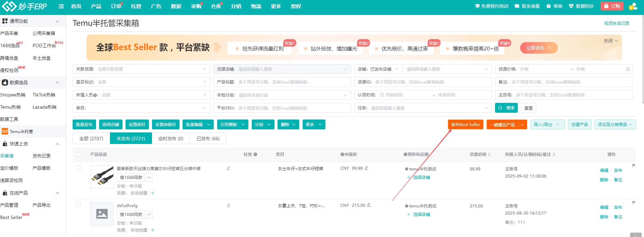Open the 关联货源 dropdown filter
This screenshot has width=644, height=237.
[141, 69]
